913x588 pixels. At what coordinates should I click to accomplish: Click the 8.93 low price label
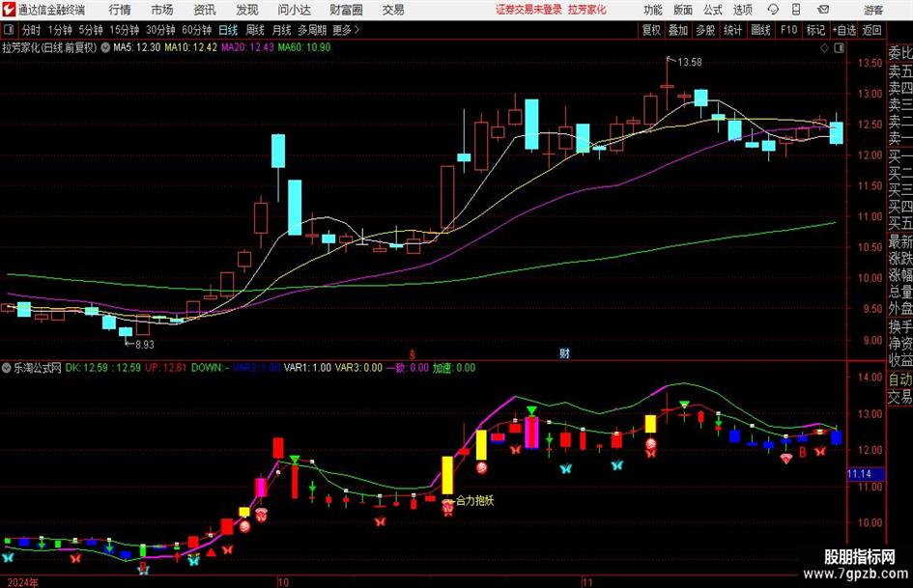click(144, 345)
